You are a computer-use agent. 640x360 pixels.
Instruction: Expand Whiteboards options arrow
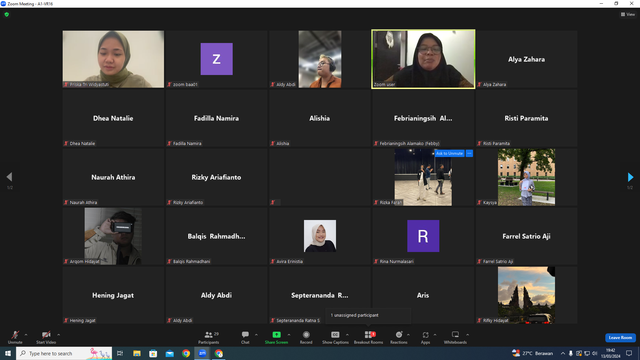pyautogui.click(x=468, y=335)
